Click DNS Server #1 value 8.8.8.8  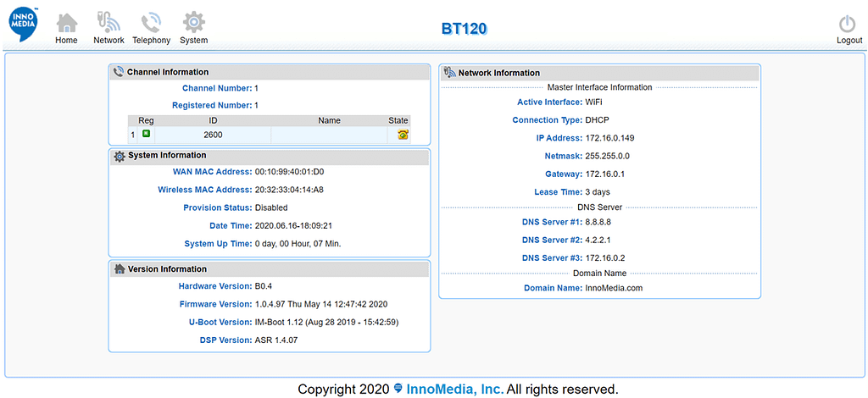(x=598, y=222)
